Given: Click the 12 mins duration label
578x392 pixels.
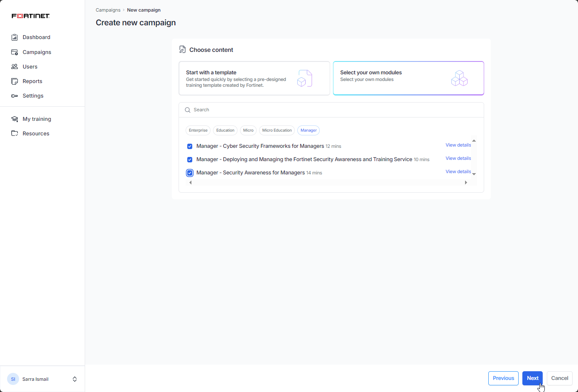Looking at the screenshot, I should pyautogui.click(x=333, y=147).
